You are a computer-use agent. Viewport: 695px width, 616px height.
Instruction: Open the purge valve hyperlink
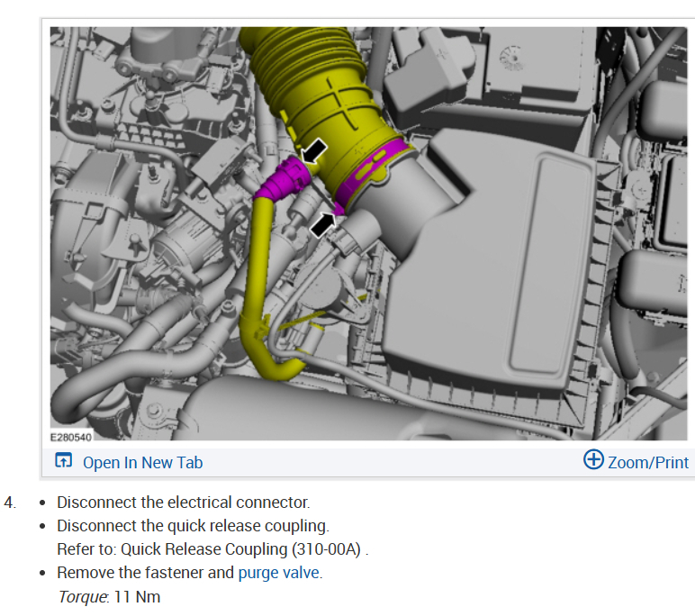[x=279, y=573]
